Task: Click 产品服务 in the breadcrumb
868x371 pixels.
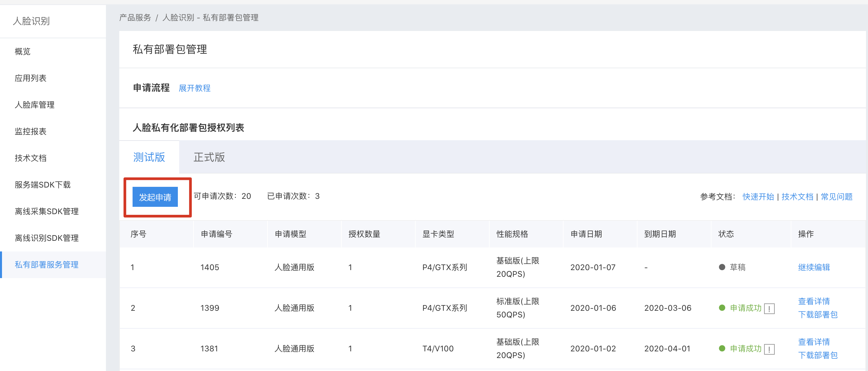Action: pos(135,18)
